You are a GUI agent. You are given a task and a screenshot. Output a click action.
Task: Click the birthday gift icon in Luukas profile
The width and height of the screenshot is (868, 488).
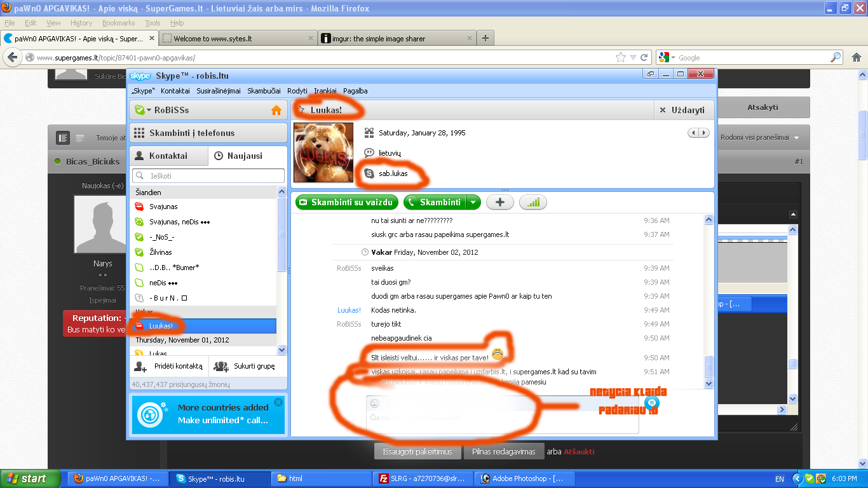point(369,133)
